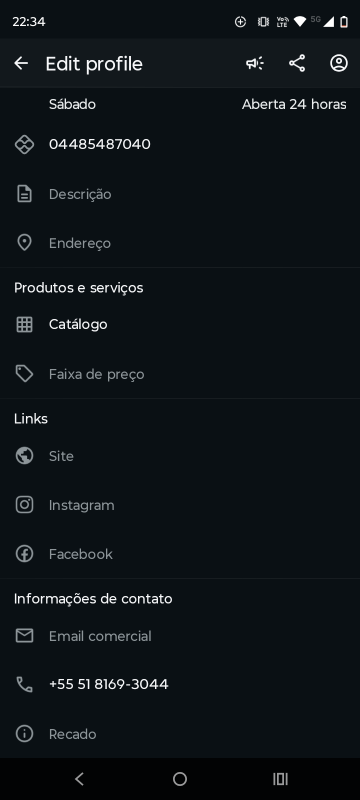The image size is (360, 800).
Task: Tap the Instagram logo icon
Action: click(24, 505)
